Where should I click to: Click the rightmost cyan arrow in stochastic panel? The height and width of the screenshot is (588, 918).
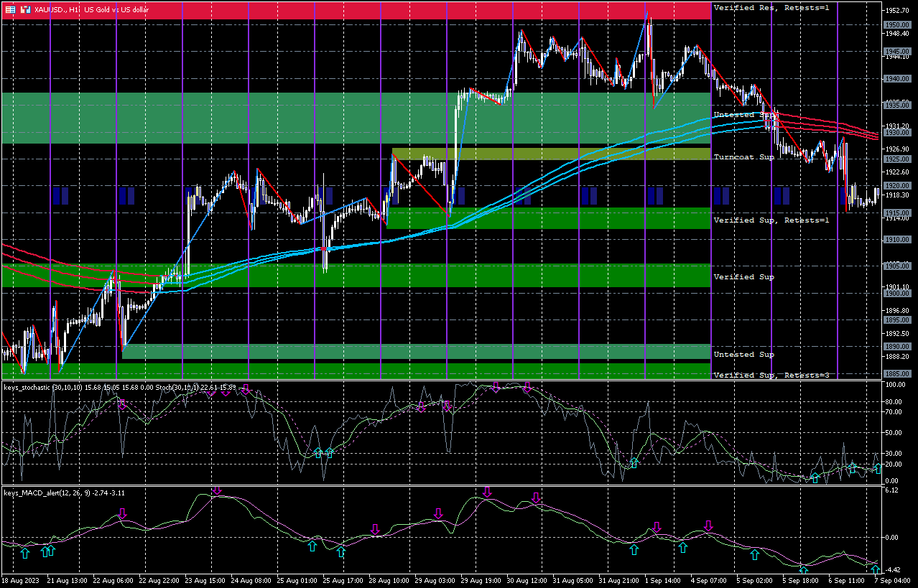point(878,469)
